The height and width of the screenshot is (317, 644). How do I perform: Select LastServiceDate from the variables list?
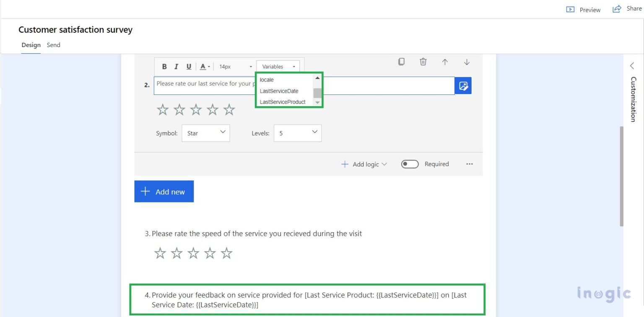pos(279,91)
